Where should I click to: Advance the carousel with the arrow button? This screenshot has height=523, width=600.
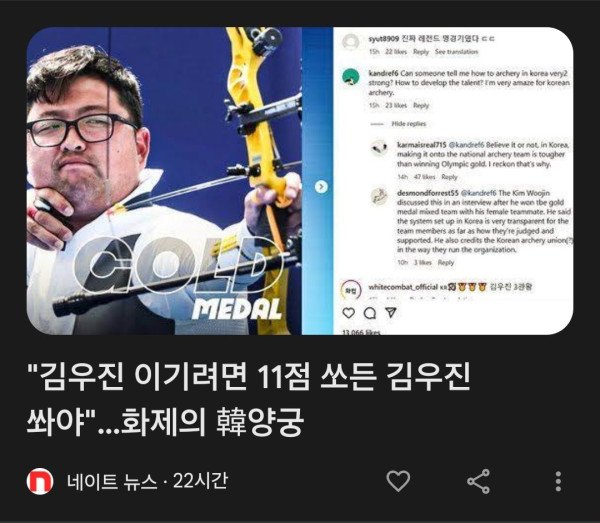[321, 187]
